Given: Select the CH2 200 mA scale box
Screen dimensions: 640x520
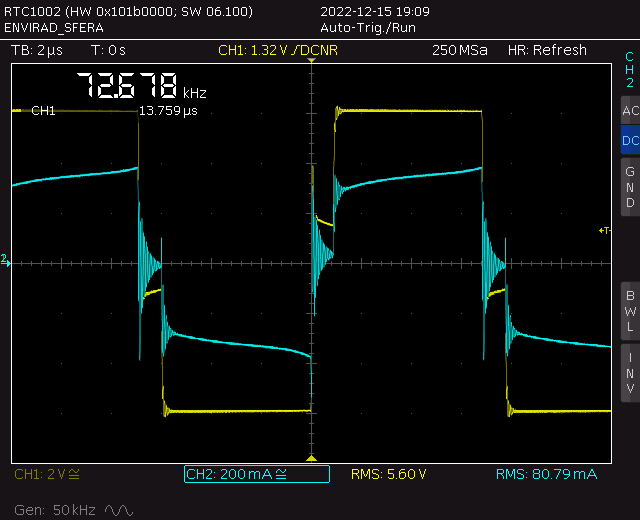Looking at the screenshot, I should pos(257,474).
